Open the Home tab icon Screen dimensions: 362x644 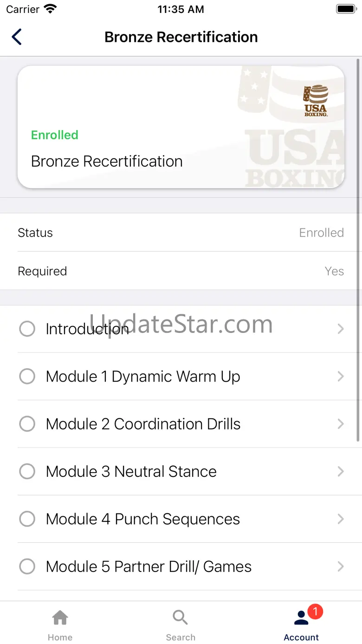tap(60, 618)
